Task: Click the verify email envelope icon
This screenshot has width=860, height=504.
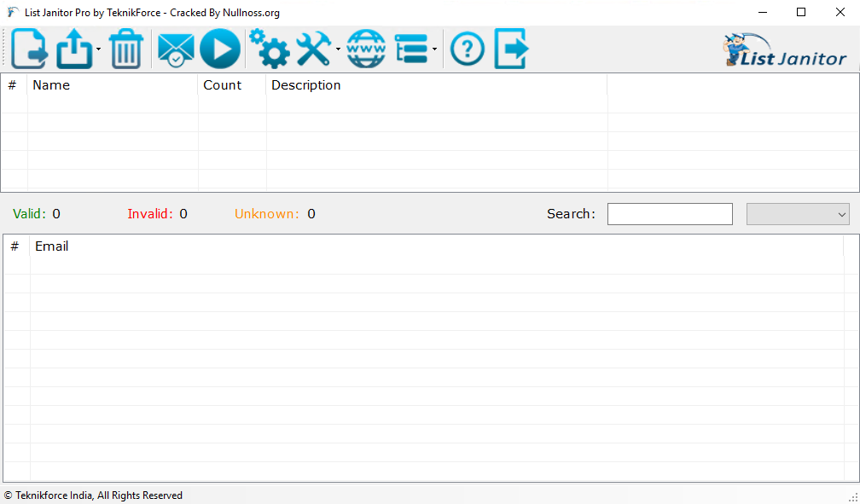Action: pos(176,50)
